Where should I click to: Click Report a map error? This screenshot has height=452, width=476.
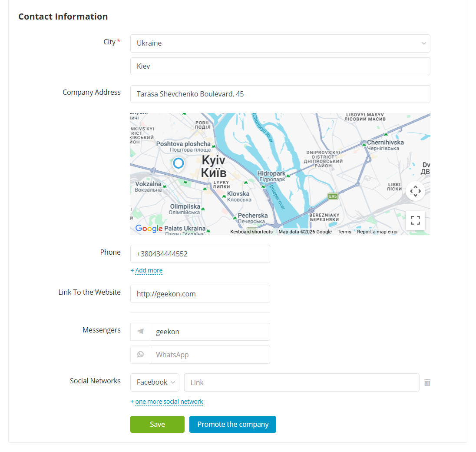click(377, 232)
